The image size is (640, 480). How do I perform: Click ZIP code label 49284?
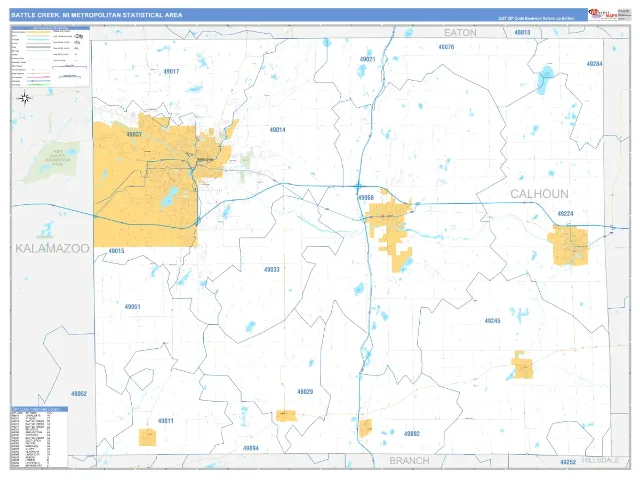coord(594,64)
